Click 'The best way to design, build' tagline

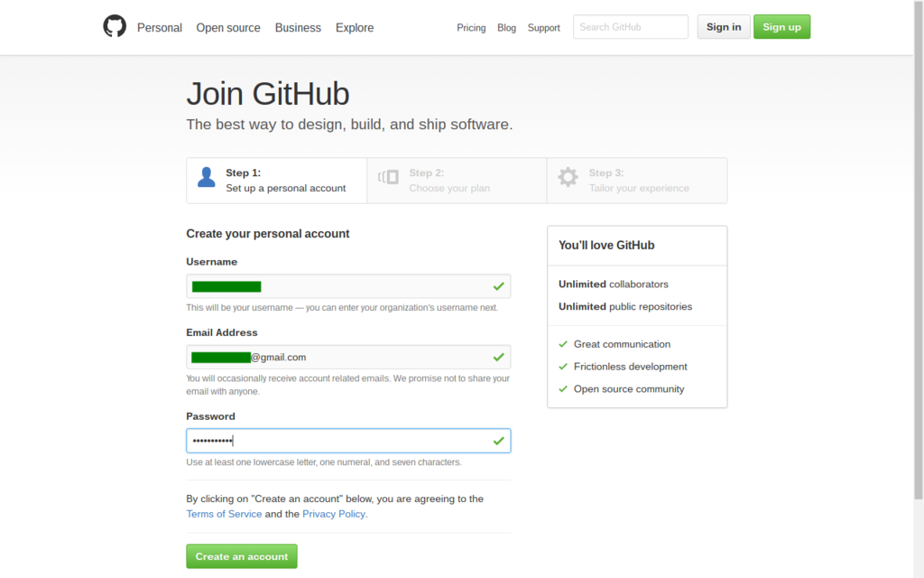click(349, 125)
